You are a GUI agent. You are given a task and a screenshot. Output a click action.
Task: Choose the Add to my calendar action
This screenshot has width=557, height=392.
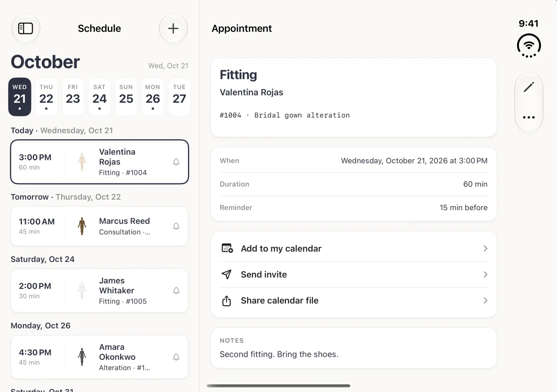tap(354, 248)
